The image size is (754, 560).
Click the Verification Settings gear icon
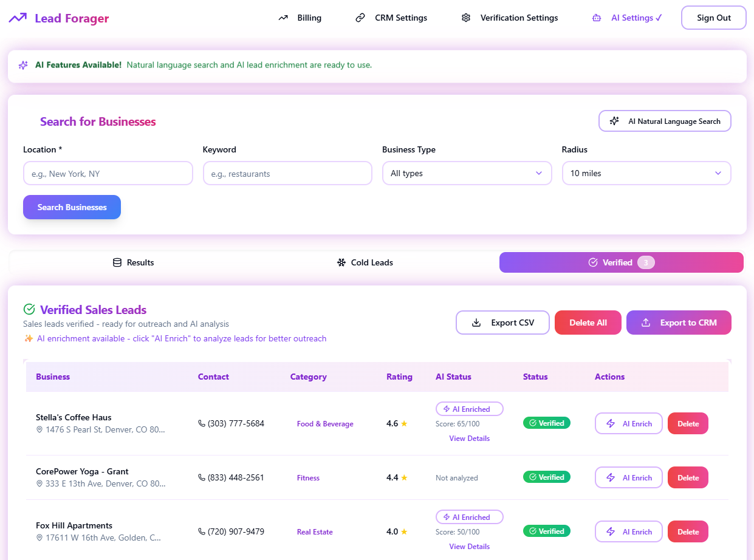pos(466,18)
